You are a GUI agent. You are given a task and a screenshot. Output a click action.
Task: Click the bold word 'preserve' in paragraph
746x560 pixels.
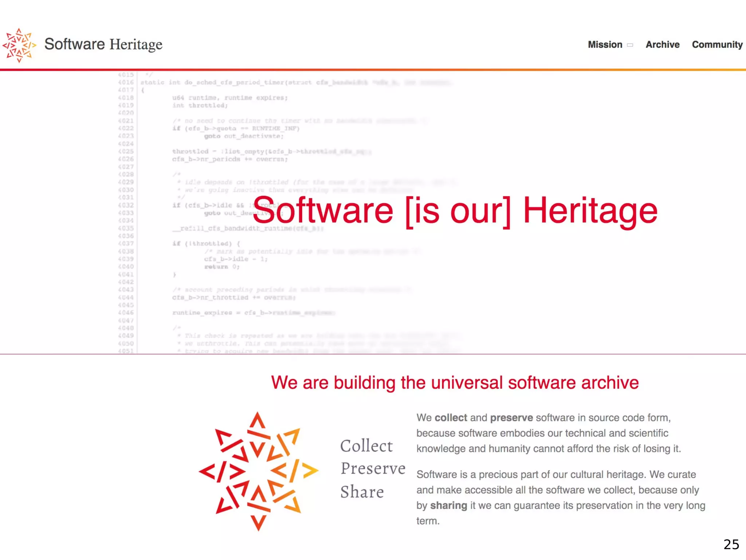511,418
